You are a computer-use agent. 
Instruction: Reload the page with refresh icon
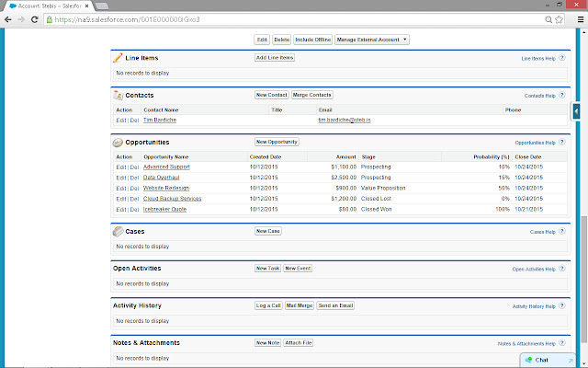[35, 19]
